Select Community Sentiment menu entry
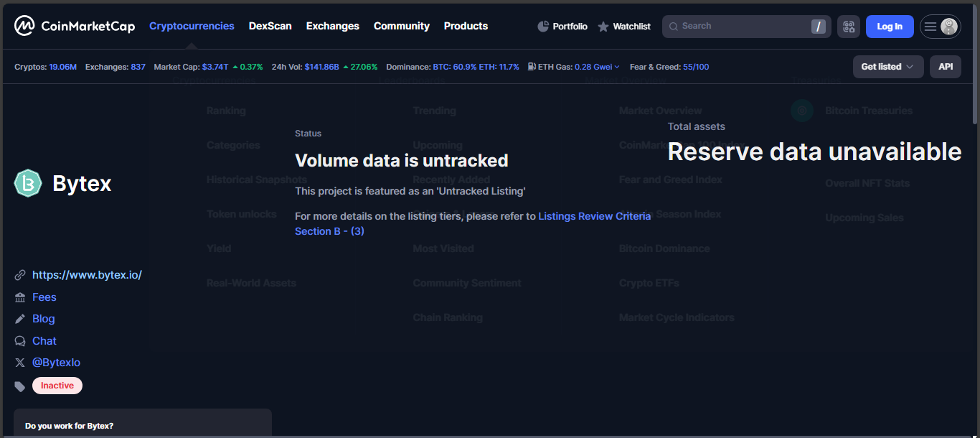The width and height of the screenshot is (980, 438). pyautogui.click(x=467, y=283)
